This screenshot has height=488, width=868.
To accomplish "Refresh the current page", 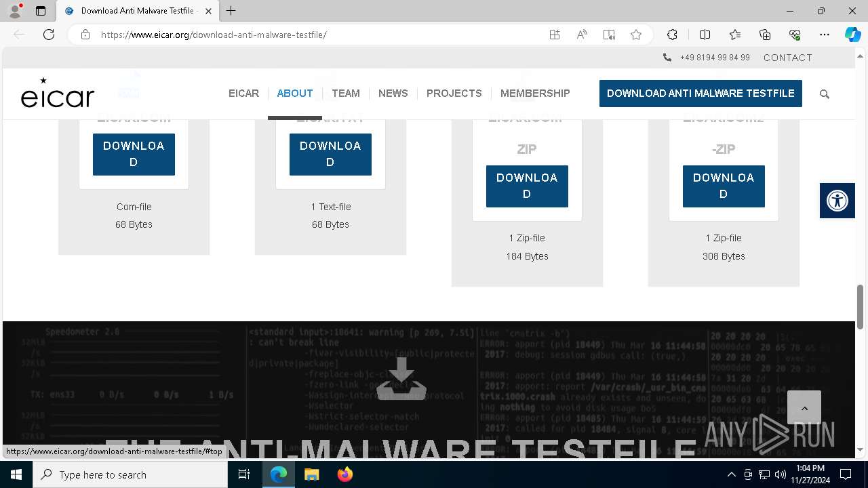I will coord(49,35).
